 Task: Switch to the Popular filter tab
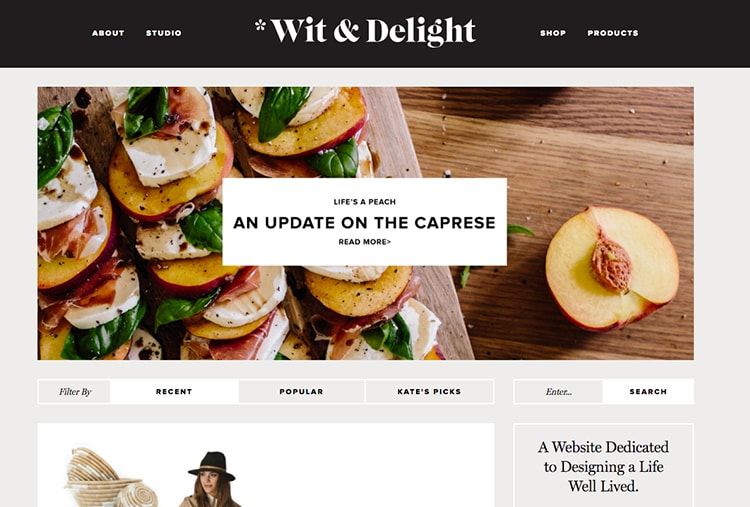301,392
